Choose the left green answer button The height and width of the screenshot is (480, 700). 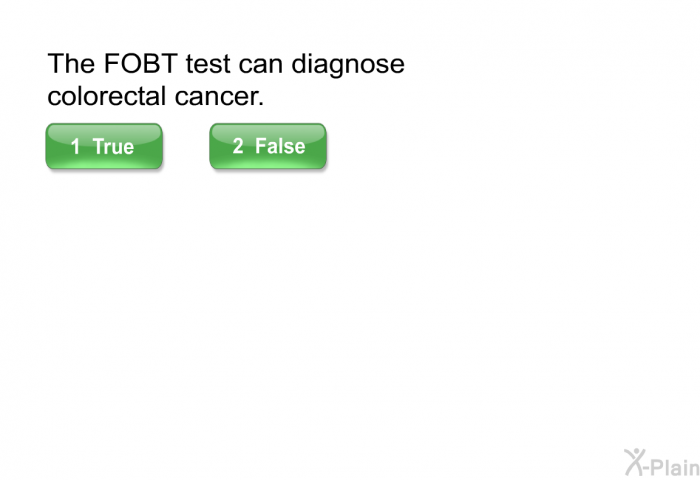coord(104,146)
